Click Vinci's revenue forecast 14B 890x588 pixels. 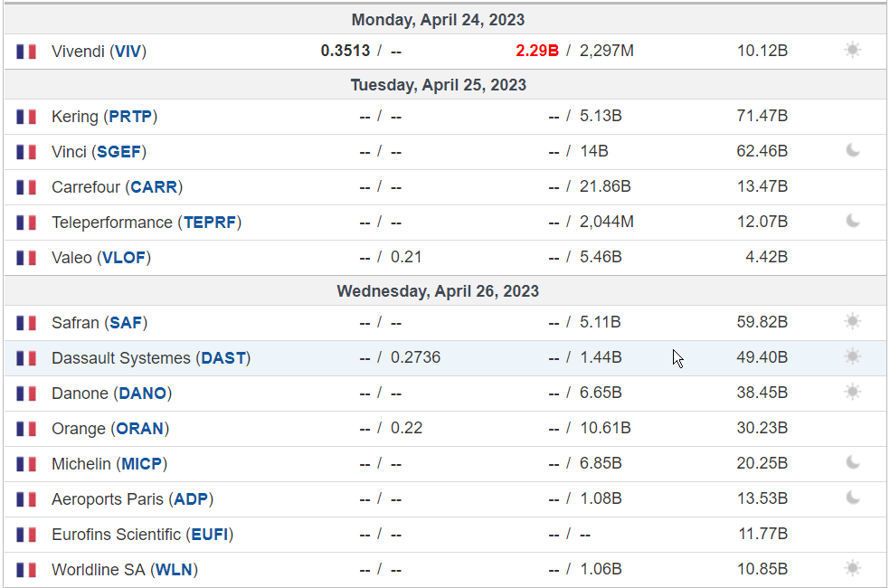[x=593, y=152]
